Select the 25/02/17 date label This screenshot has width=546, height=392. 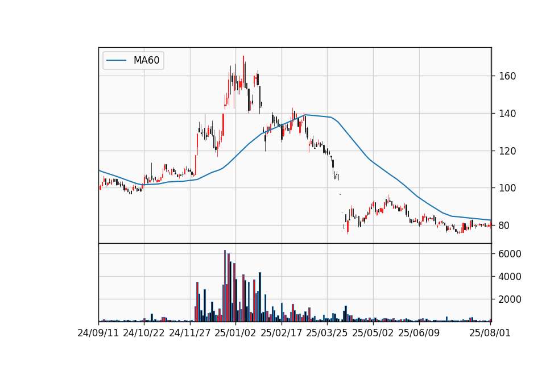pyautogui.click(x=282, y=333)
